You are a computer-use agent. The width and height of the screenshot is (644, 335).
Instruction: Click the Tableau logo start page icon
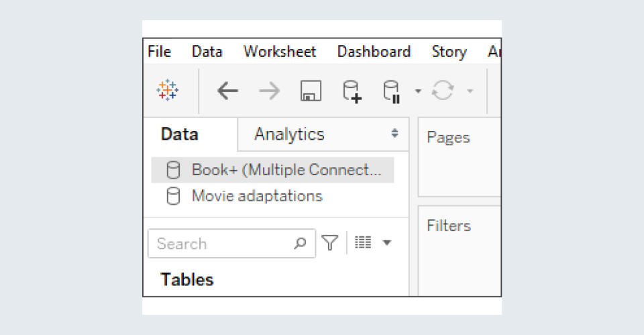coord(168,90)
